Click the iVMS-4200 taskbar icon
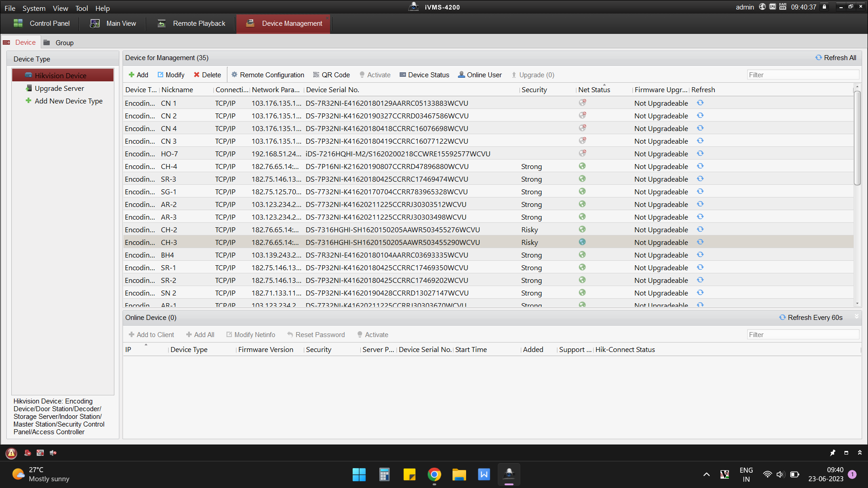 pos(509,474)
